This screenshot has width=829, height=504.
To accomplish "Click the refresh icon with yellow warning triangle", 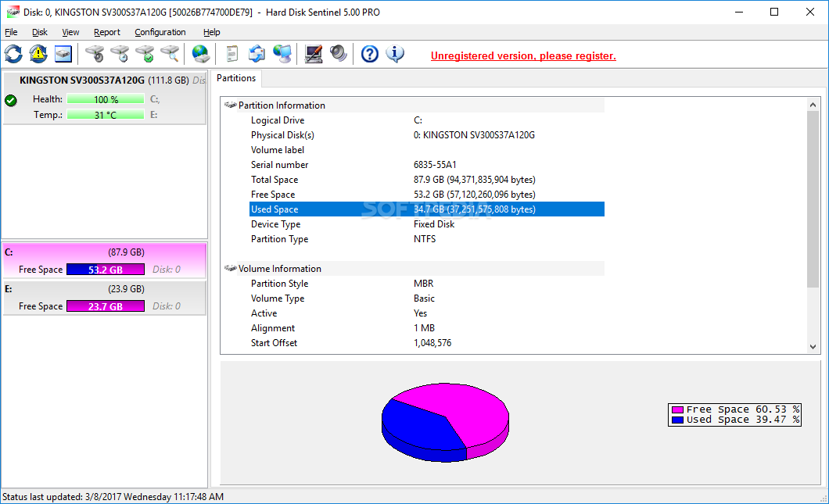I will 38,54.
